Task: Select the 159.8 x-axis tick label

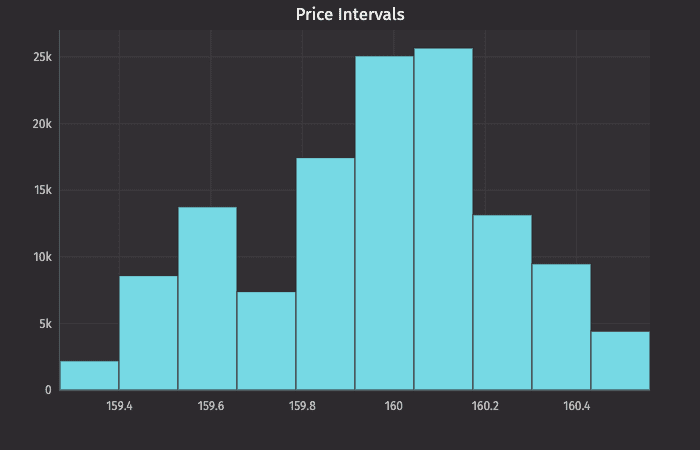Action: coord(302,406)
